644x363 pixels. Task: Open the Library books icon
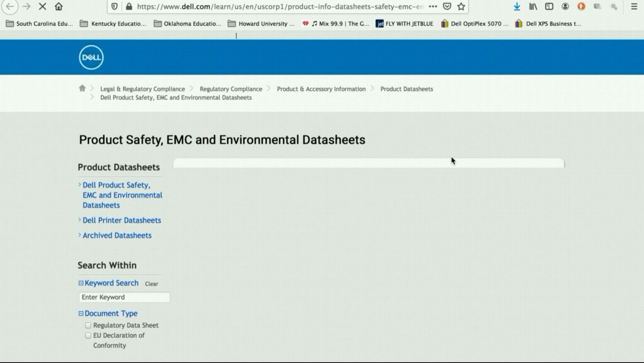tap(533, 6)
